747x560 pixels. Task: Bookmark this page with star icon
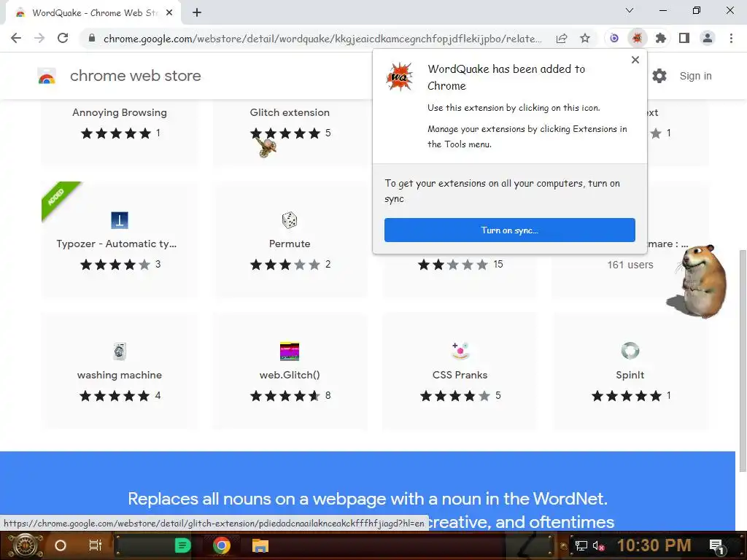click(585, 38)
